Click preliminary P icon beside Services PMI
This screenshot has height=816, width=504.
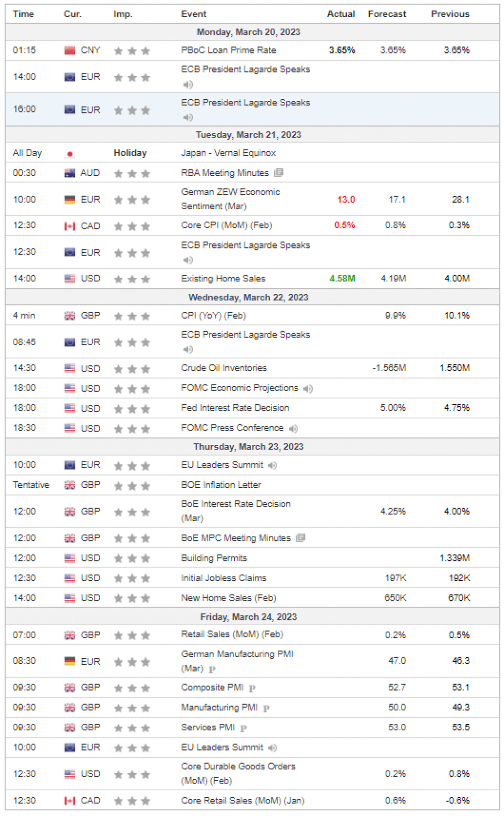[x=243, y=728]
